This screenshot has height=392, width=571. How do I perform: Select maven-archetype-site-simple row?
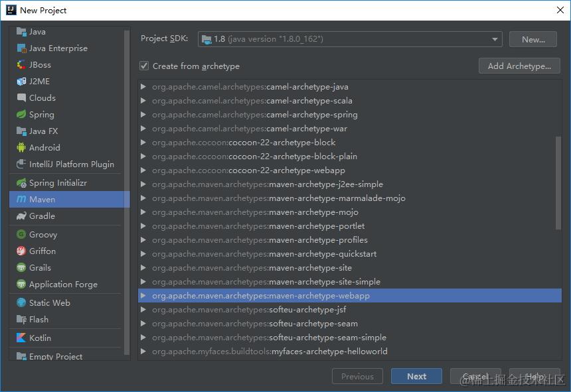click(x=350, y=282)
